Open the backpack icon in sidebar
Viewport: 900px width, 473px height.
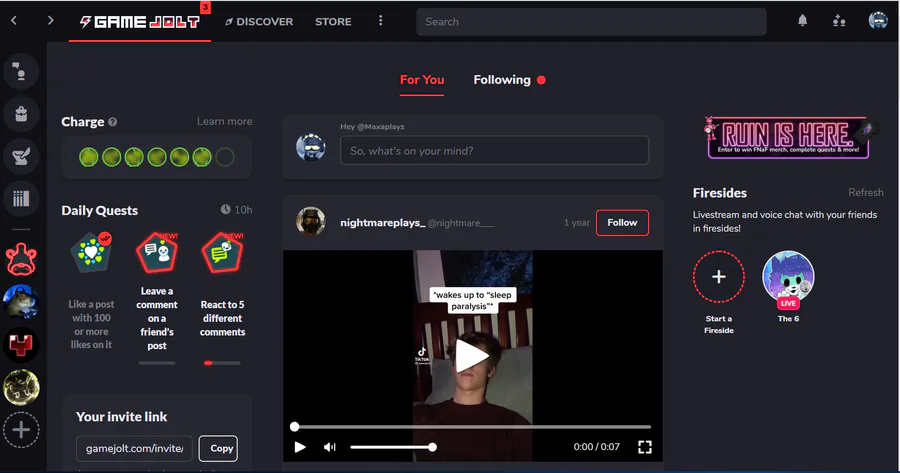tap(21, 114)
